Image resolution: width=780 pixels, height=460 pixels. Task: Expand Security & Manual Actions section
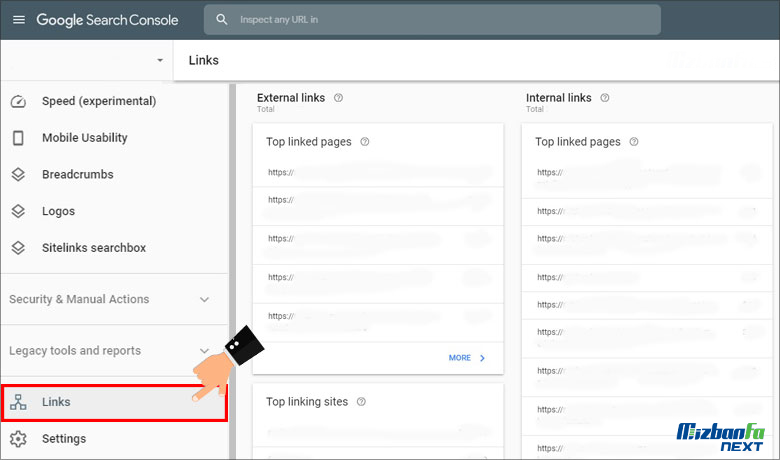click(x=204, y=299)
